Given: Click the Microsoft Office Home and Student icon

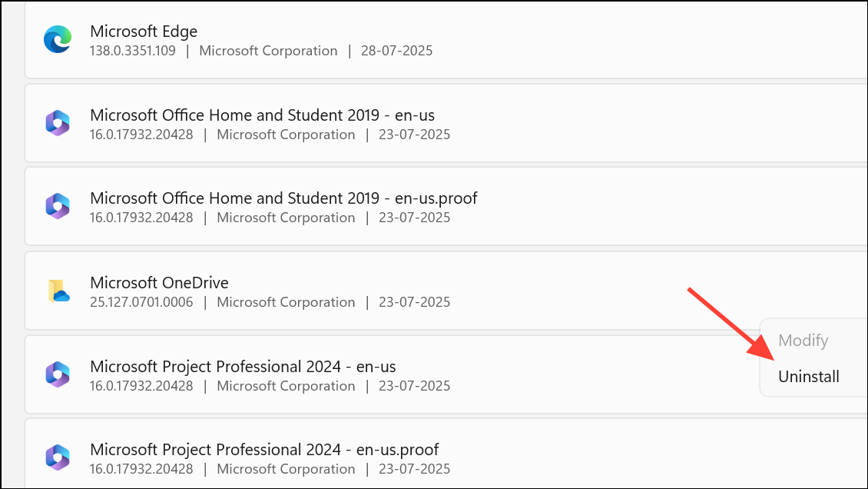Looking at the screenshot, I should click(57, 123).
